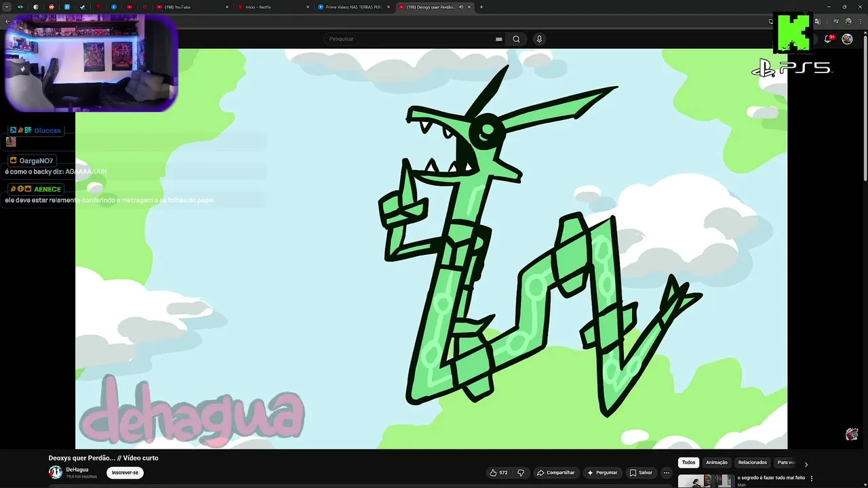Open more actions ellipsis beside Salvar

point(667,472)
